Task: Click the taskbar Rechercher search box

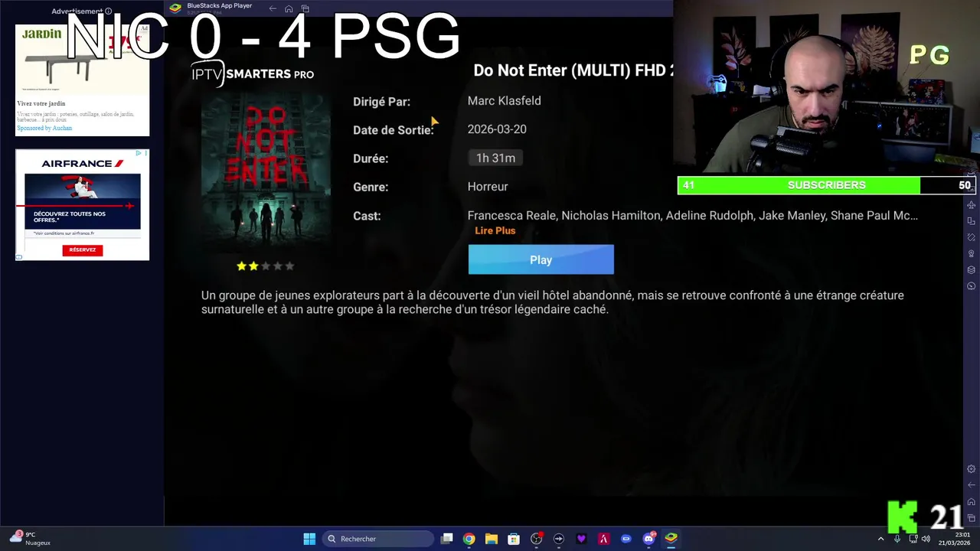Action: (377, 539)
